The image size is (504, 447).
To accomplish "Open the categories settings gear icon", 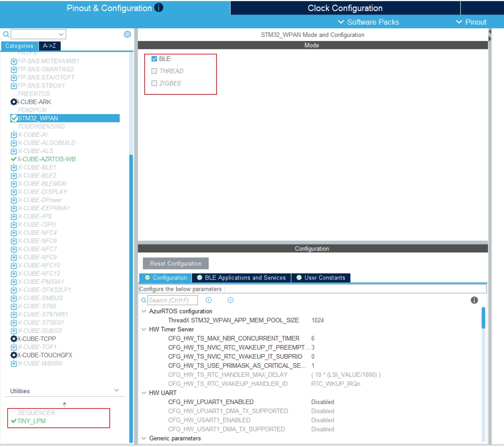I will pos(127,34).
